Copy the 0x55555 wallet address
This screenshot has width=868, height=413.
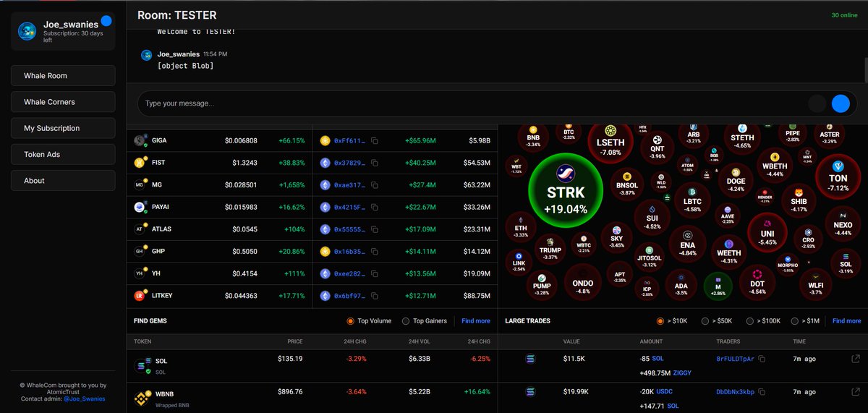[x=375, y=229]
